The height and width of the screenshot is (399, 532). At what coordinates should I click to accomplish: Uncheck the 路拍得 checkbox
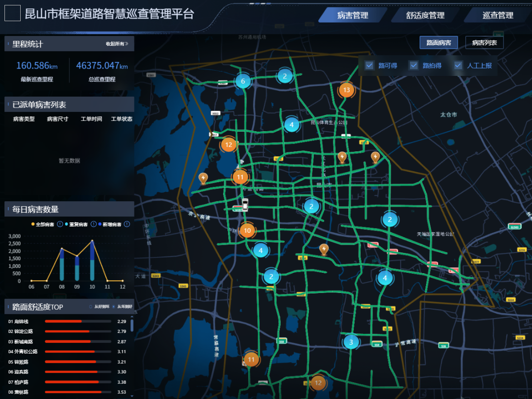pos(414,66)
